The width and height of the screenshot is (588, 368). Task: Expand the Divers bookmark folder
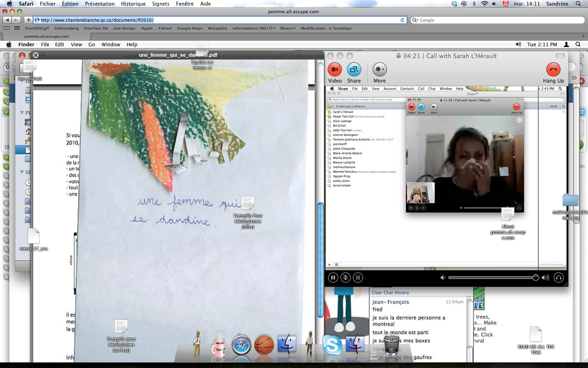(x=288, y=28)
